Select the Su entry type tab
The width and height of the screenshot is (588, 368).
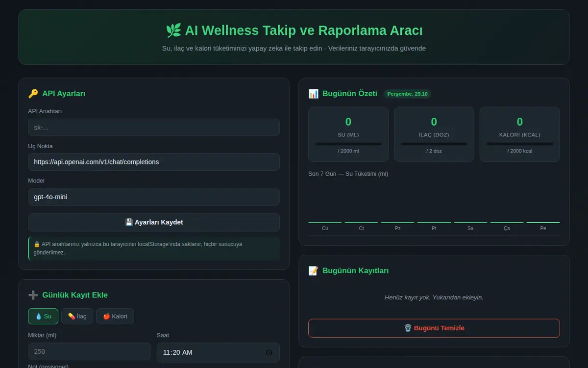(x=43, y=316)
